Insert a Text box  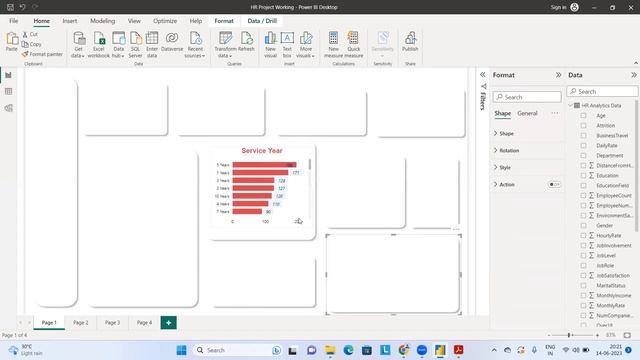287,44
